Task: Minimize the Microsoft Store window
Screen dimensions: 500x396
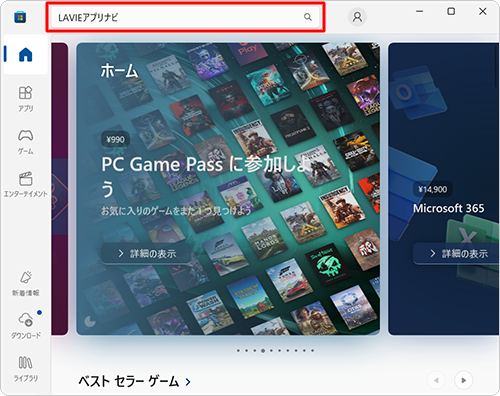Action: pyautogui.click(x=420, y=11)
